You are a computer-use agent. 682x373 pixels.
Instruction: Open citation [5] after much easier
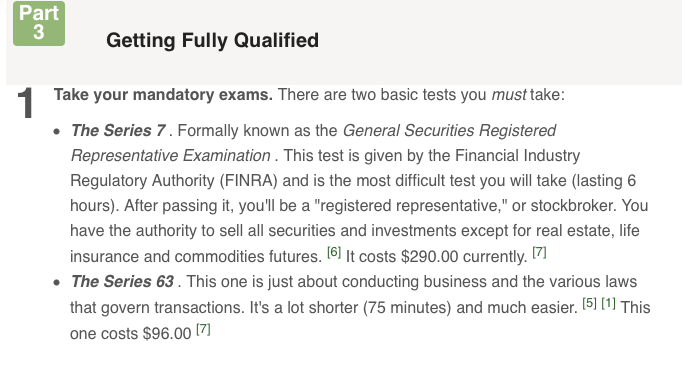[589, 303]
